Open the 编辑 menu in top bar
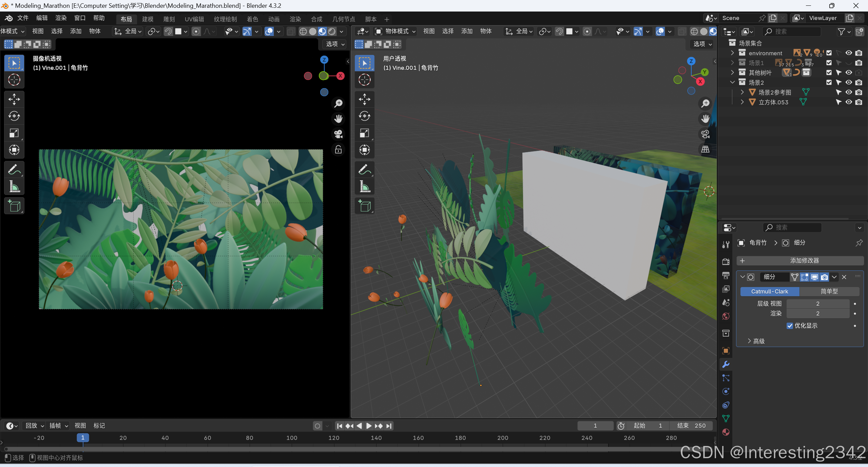 point(42,18)
